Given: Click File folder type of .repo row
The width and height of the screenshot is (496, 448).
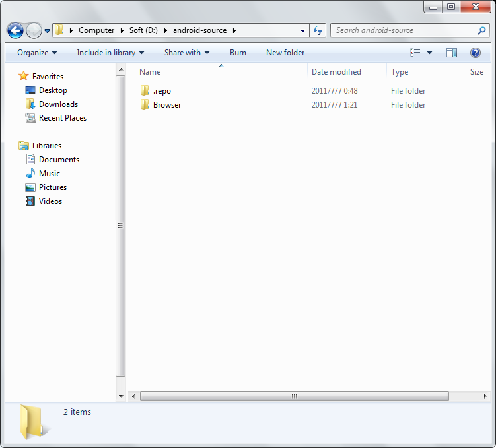Looking at the screenshot, I should click(x=408, y=91).
